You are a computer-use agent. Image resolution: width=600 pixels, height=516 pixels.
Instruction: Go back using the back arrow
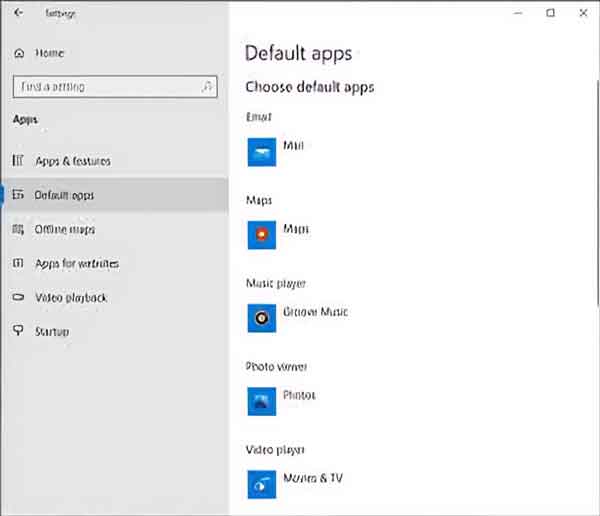pos(18,13)
